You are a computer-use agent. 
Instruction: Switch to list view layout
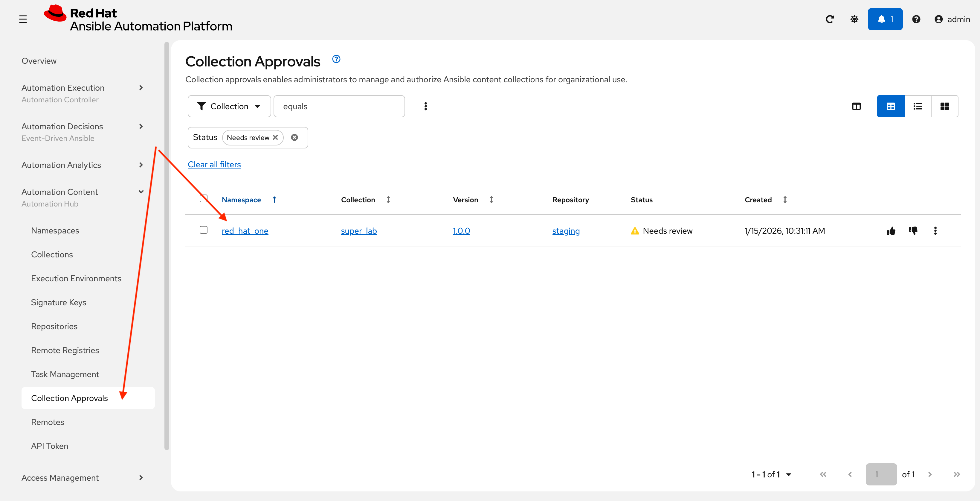[917, 106]
